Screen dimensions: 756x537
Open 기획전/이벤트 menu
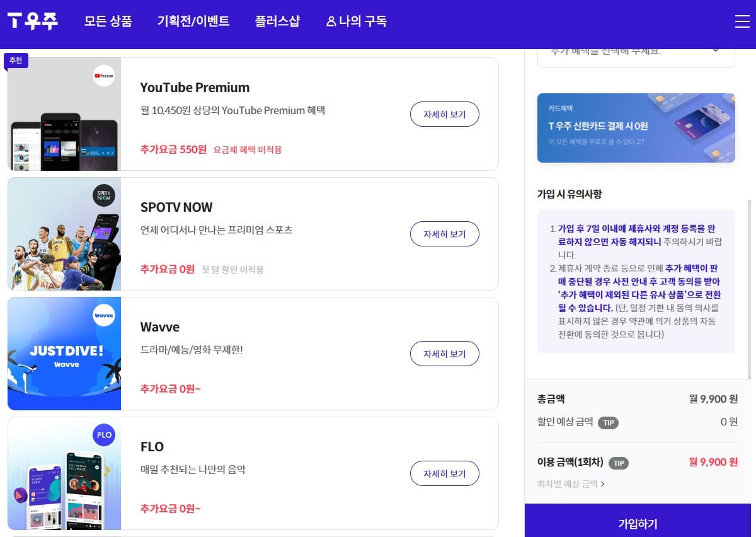[193, 21]
